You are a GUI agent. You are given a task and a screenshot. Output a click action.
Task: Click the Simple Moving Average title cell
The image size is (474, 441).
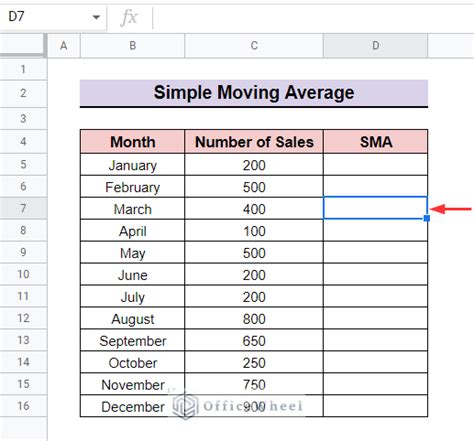click(254, 93)
